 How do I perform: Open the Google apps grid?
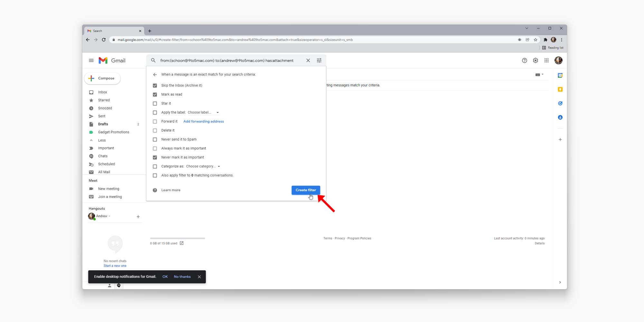[x=546, y=61]
